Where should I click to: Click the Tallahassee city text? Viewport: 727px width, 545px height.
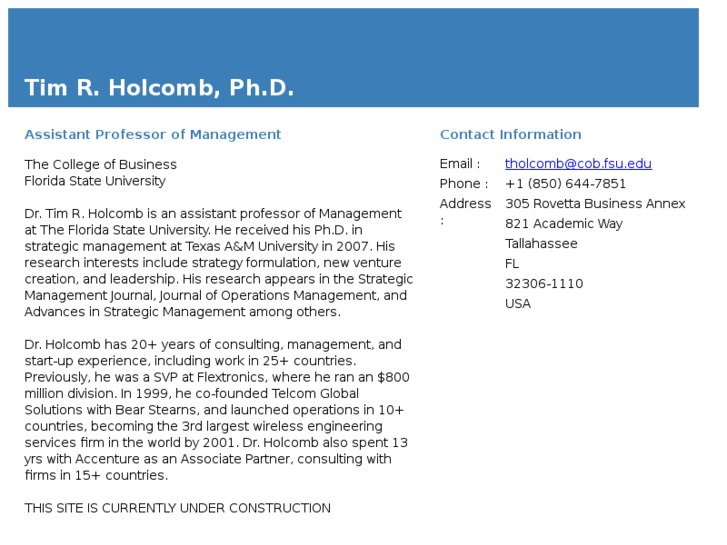[541, 244]
